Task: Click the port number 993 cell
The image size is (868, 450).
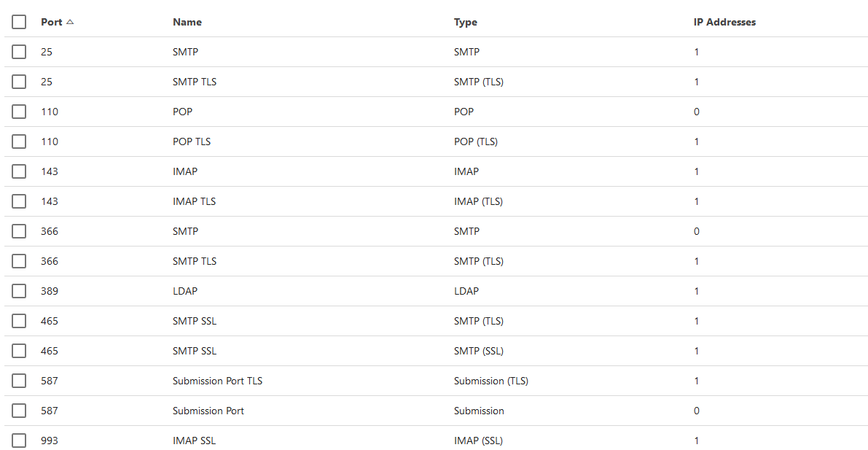Action: (x=50, y=441)
